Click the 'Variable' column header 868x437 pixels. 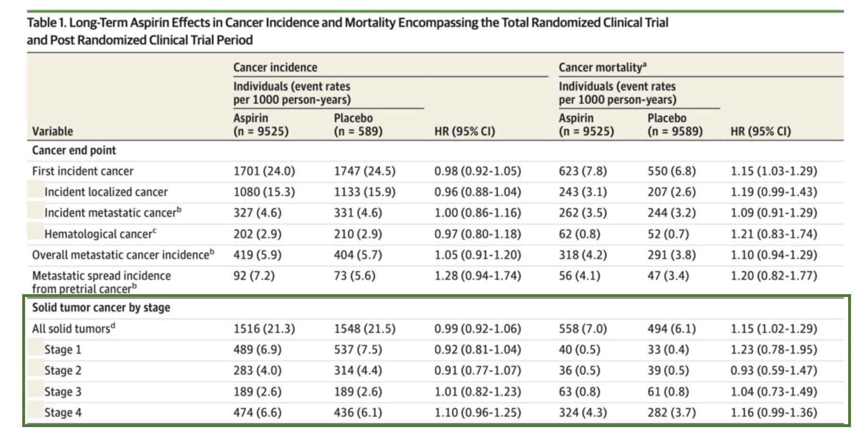[52, 131]
